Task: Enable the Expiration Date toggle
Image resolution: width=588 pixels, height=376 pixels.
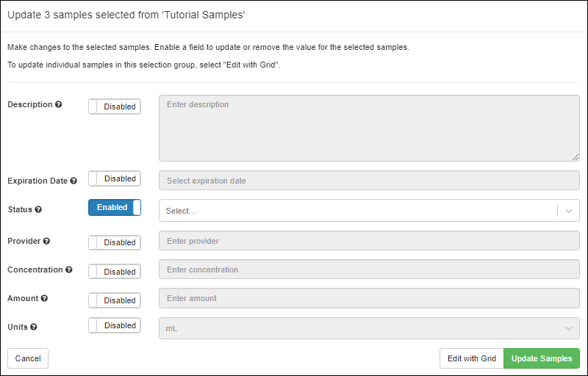Action: [115, 178]
